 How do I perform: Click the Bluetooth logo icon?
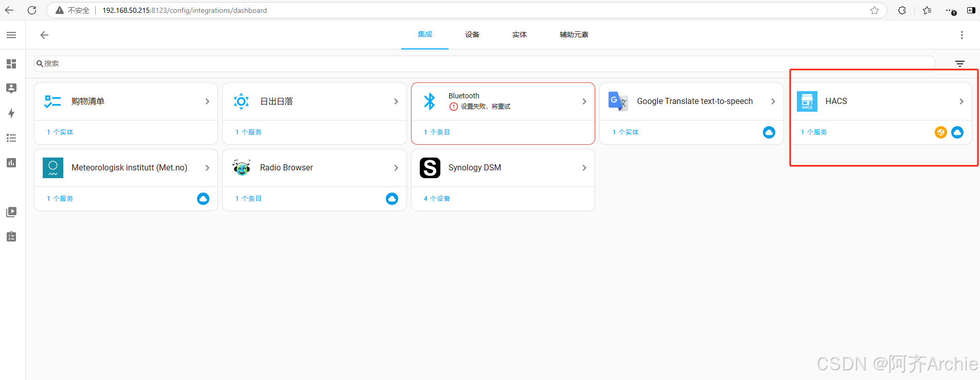(x=430, y=101)
